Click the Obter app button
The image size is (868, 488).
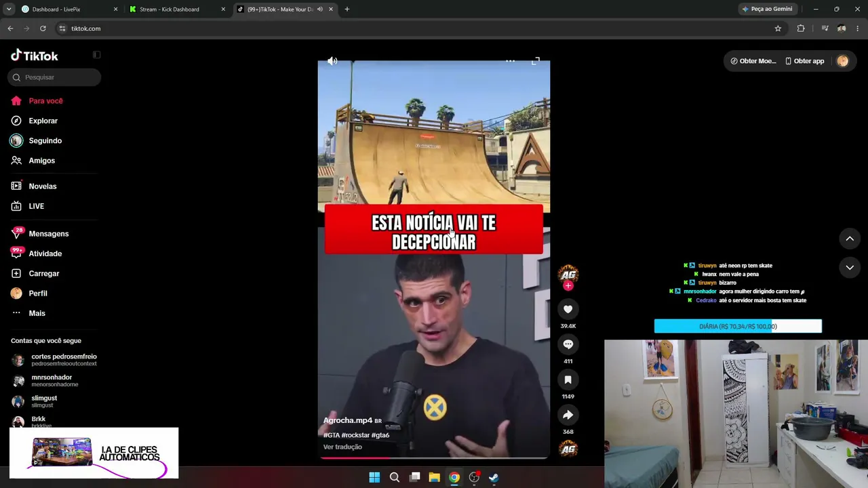point(805,61)
